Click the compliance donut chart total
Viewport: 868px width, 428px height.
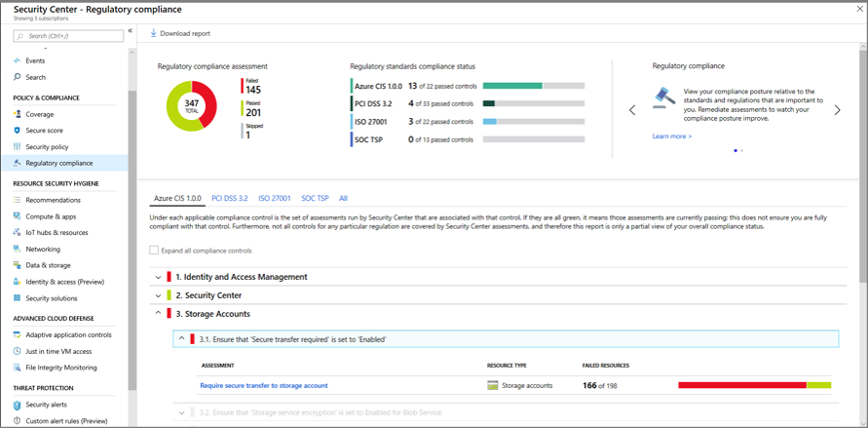pyautogui.click(x=192, y=105)
